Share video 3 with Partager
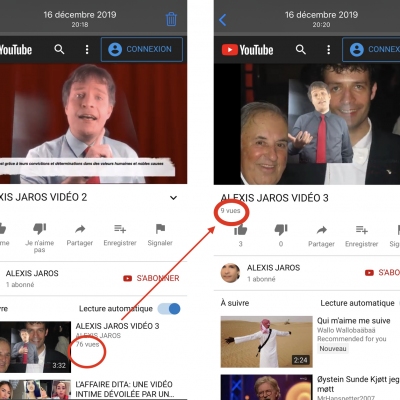 coord(321,236)
